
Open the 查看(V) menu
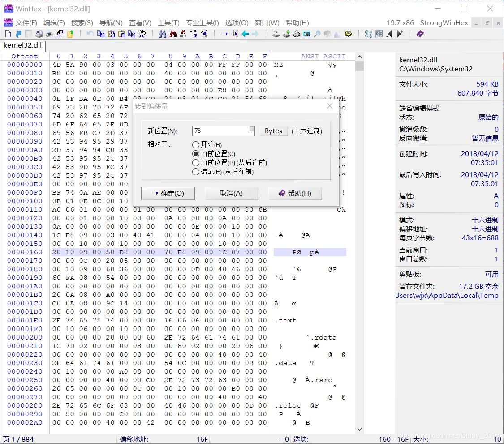click(140, 23)
